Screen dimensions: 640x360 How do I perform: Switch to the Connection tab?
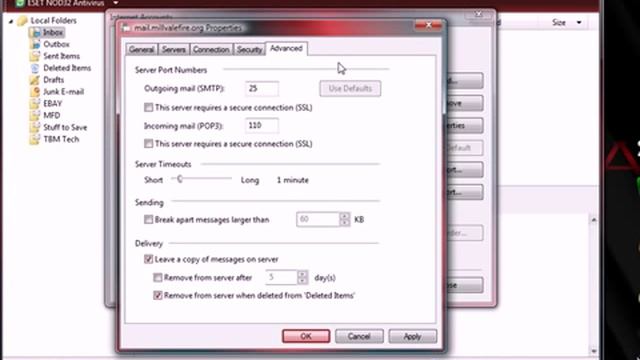tap(211, 49)
